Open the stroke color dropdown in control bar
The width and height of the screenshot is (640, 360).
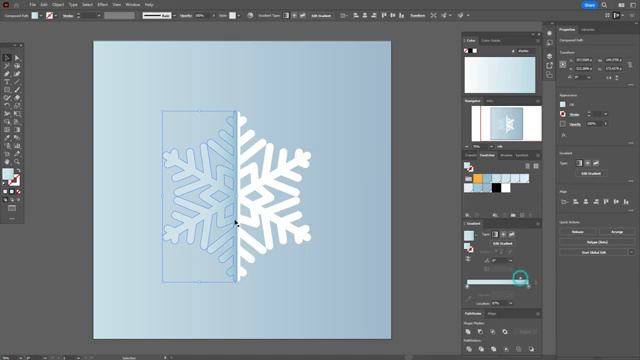coord(56,16)
